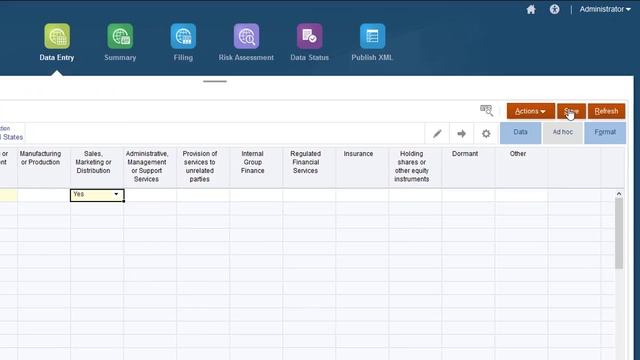Click the pencil edit members icon
The width and height of the screenshot is (640, 360).
coord(437,133)
